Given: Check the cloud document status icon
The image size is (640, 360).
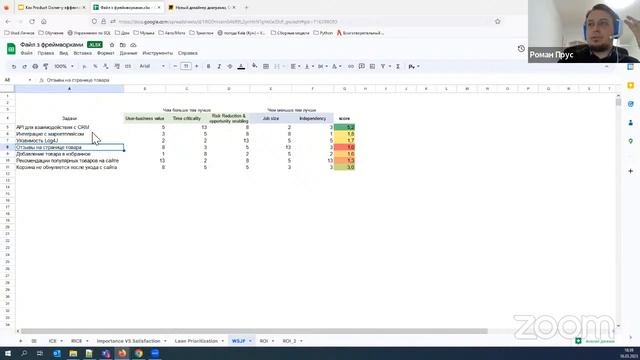Looking at the screenshot, I should click(x=133, y=45).
